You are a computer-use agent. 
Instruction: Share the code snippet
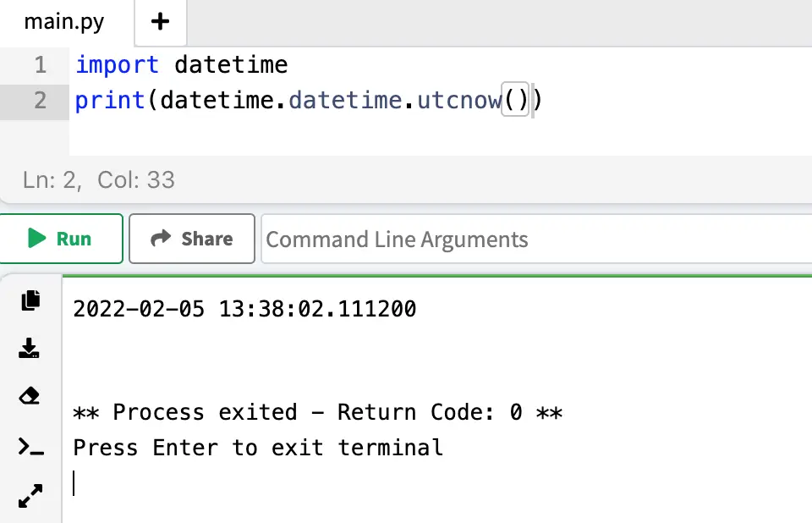click(191, 238)
